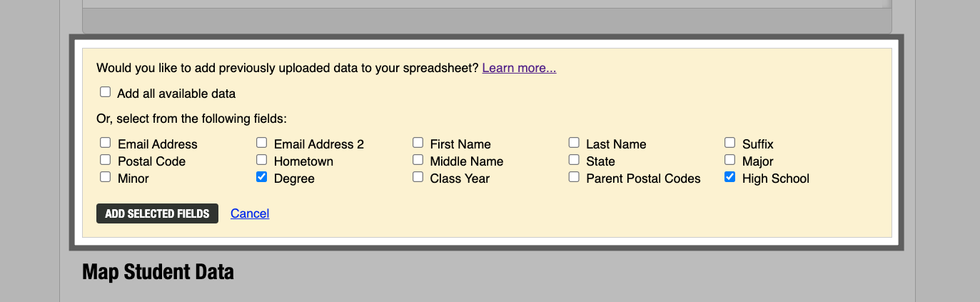
Task: Click the Cancel link
Action: (x=250, y=213)
